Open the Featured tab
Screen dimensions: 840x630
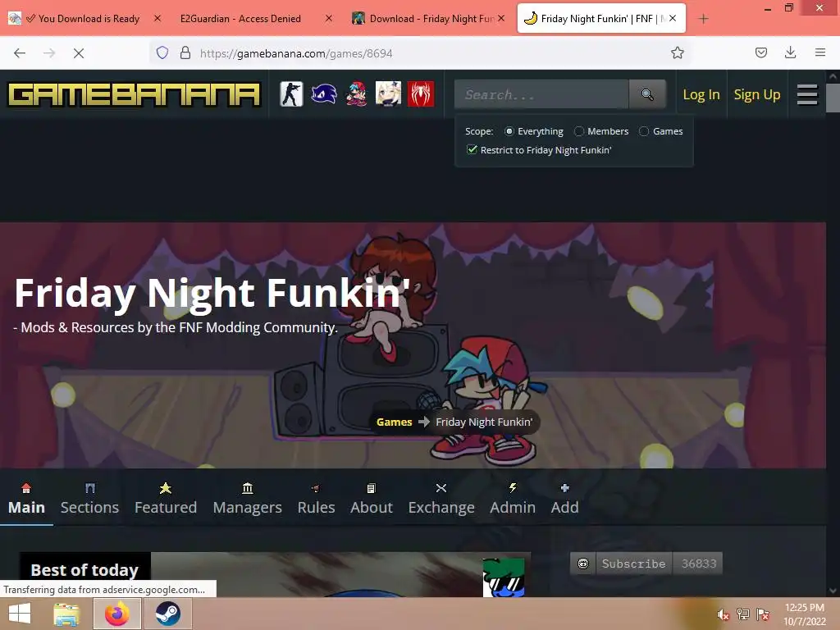(x=166, y=499)
